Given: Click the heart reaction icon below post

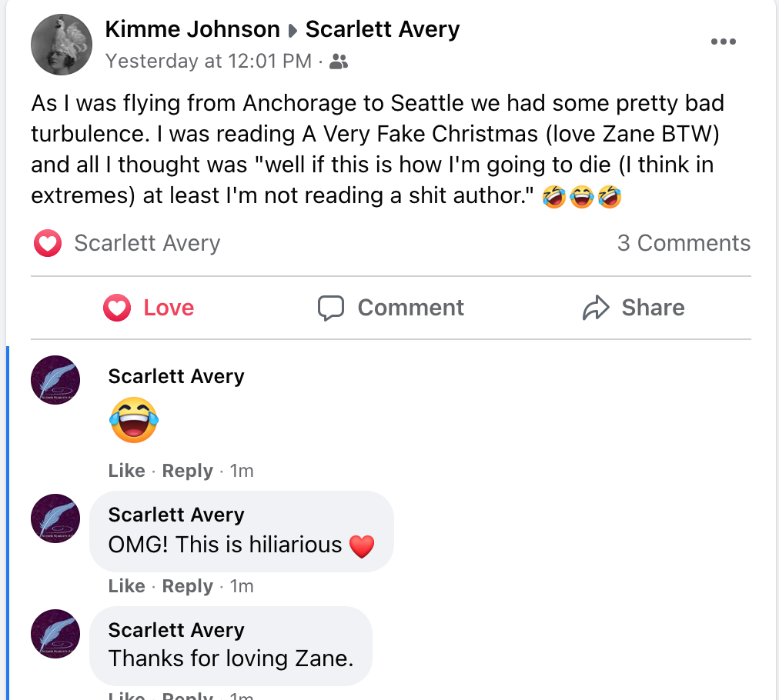Looking at the screenshot, I should point(48,244).
